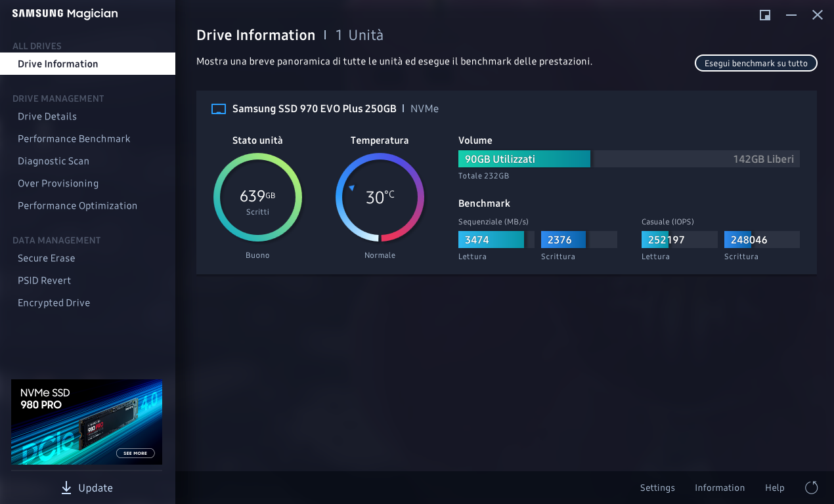The image size is (834, 504).
Task: Click the Samsung SSD 970 EVO Plus 250GB title
Action: 314,109
